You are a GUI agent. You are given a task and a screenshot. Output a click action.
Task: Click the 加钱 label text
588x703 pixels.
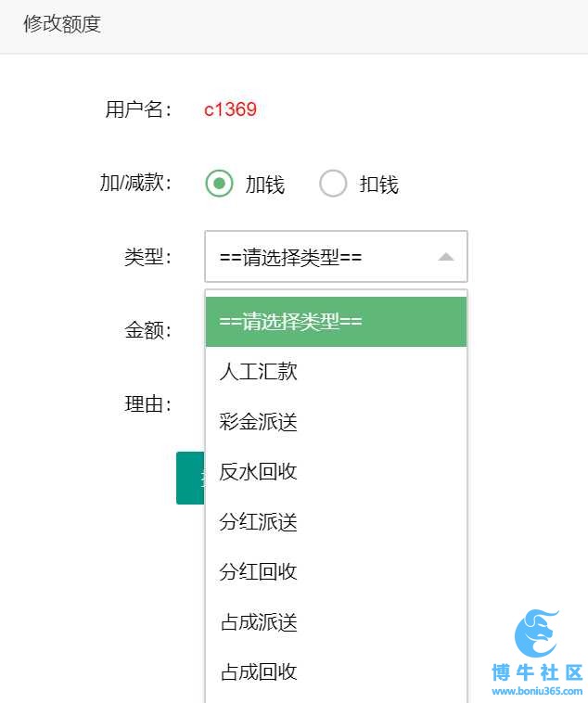[265, 185]
